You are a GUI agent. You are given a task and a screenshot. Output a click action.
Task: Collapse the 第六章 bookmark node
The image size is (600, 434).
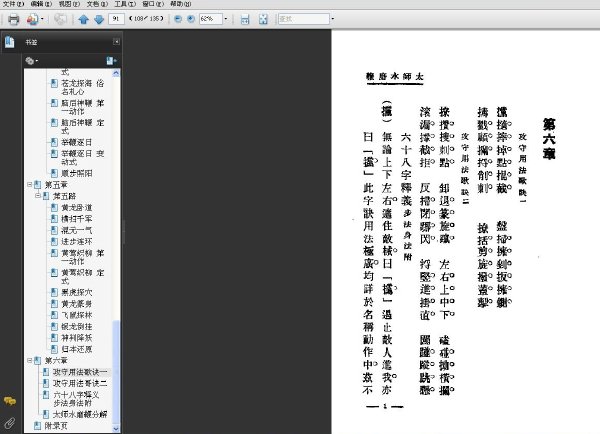coord(29,361)
